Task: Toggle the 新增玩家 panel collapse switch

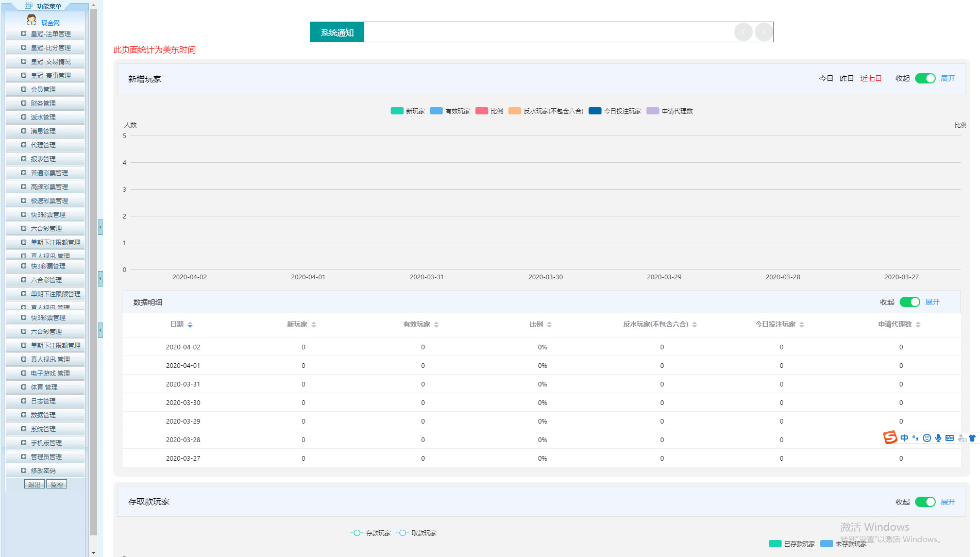Action: (x=925, y=78)
